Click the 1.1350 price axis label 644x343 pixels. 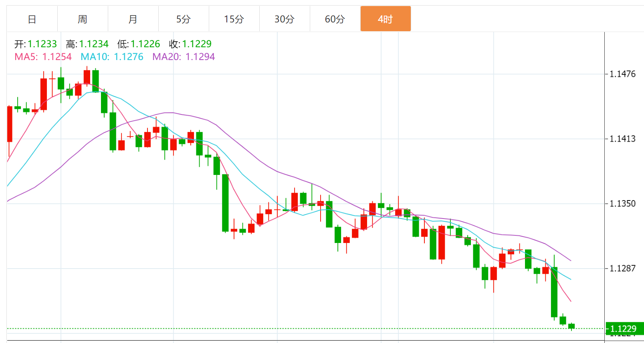[622, 204]
